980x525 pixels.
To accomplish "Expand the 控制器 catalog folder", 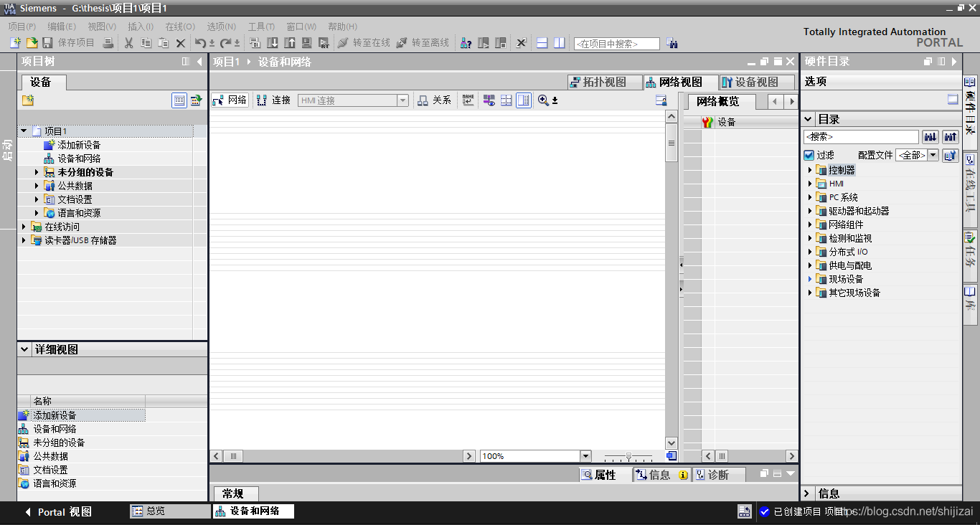I will 811,170.
